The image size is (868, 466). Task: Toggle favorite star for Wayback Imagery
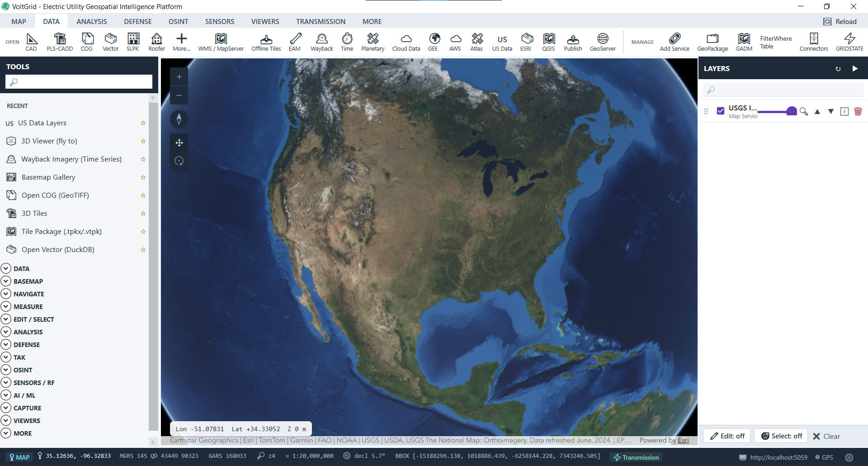click(x=143, y=159)
